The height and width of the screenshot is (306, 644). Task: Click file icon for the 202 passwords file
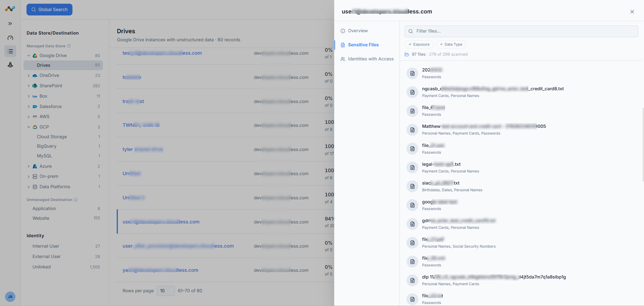[x=412, y=73]
